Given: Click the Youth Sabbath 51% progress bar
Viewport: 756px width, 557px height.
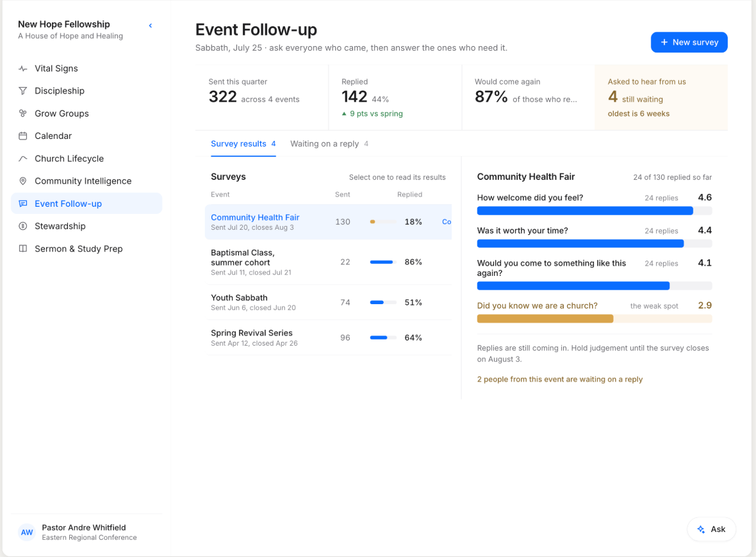Looking at the screenshot, I should tap(383, 303).
